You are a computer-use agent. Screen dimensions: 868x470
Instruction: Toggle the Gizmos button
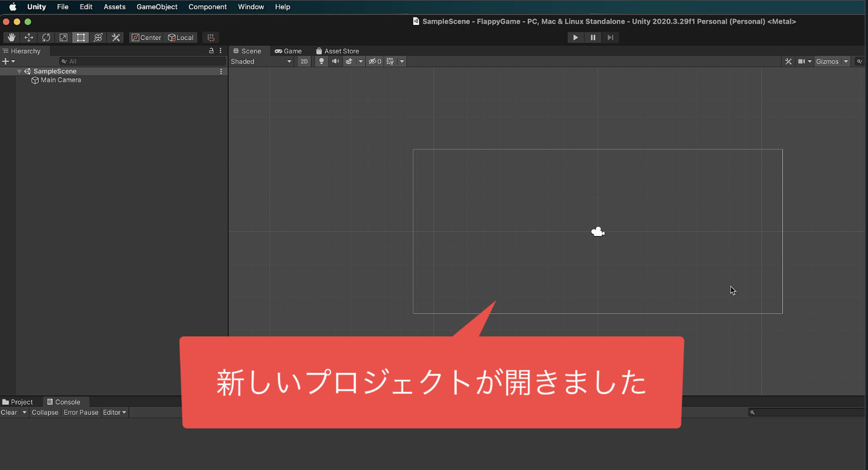827,61
